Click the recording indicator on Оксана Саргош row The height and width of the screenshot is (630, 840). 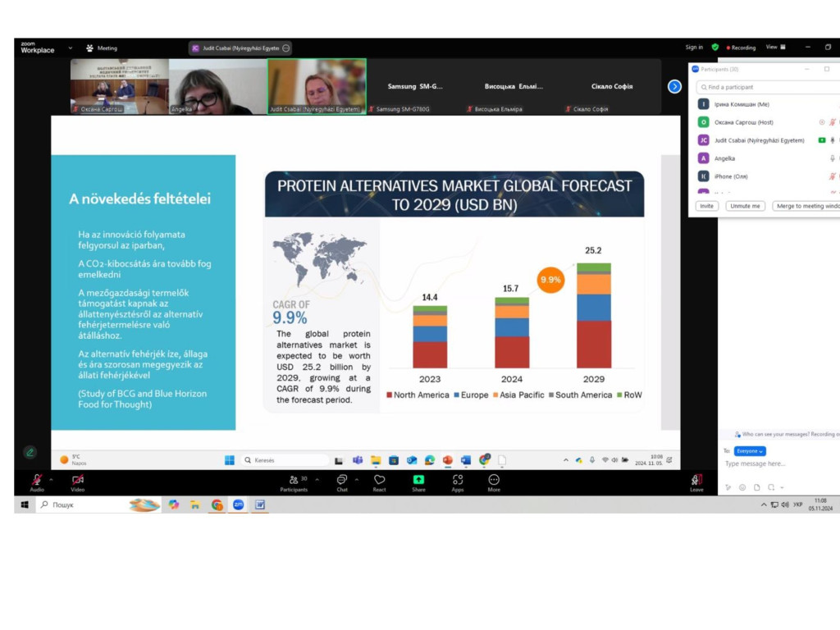tap(822, 122)
